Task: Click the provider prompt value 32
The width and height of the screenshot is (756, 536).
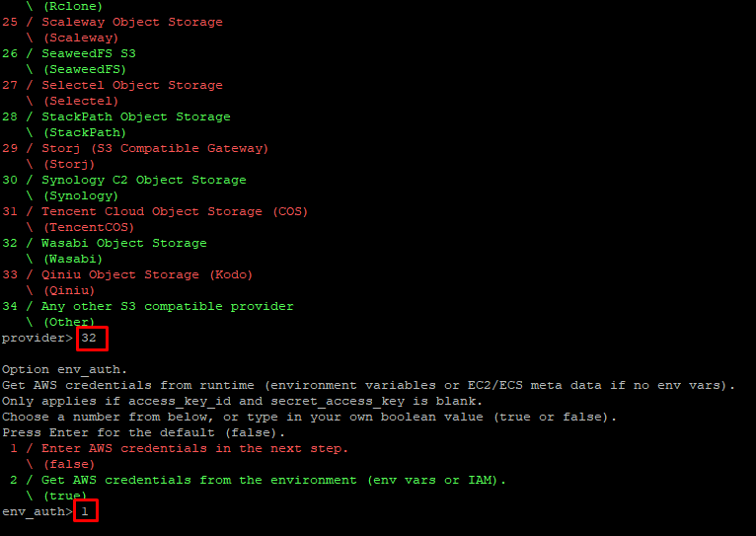Action: [x=89, y=338]
